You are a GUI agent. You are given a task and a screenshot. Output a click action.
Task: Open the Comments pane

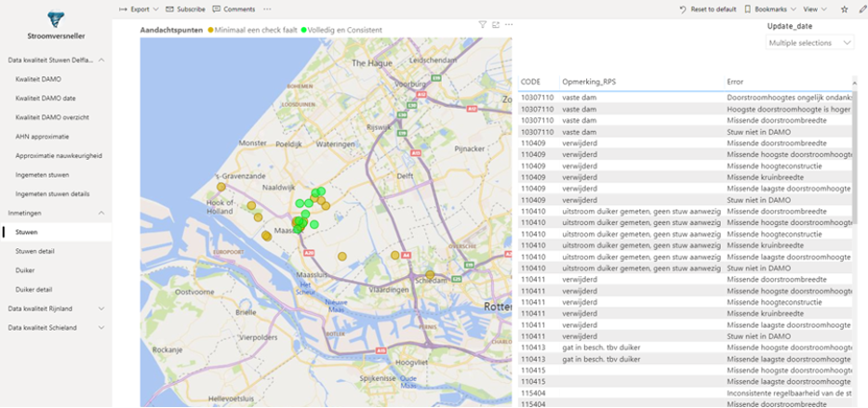[x=234, y=9]
